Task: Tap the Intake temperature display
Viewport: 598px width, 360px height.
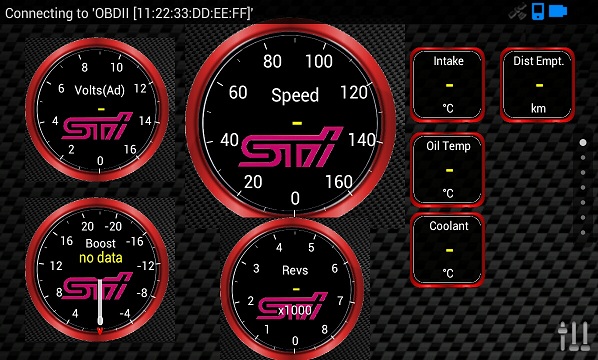Action: pyautogui.click(x=447, y=85)
